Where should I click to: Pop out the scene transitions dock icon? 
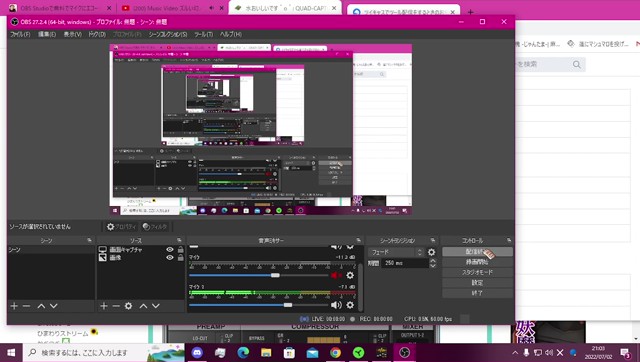pyautogui.click(x=433, y=240)
